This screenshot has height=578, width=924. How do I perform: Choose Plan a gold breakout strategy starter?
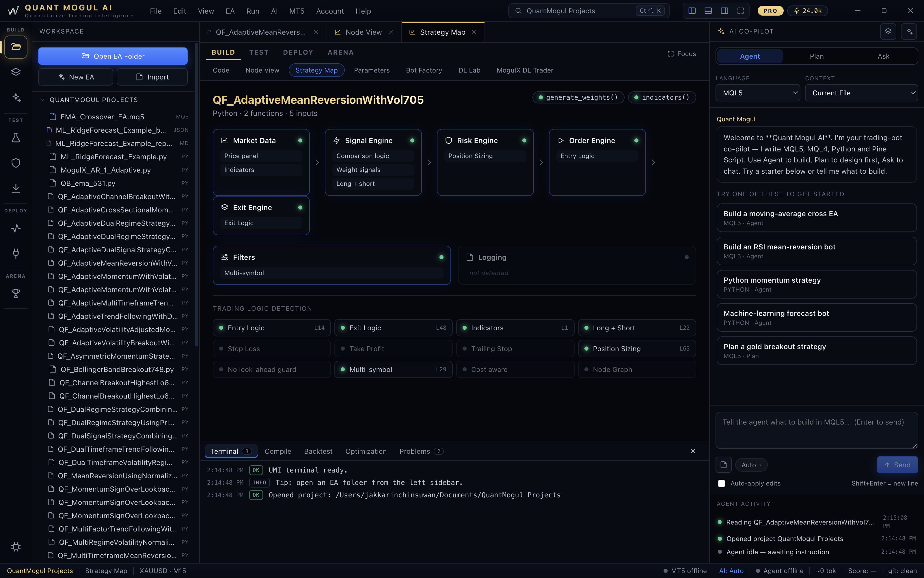coord(817,351)
